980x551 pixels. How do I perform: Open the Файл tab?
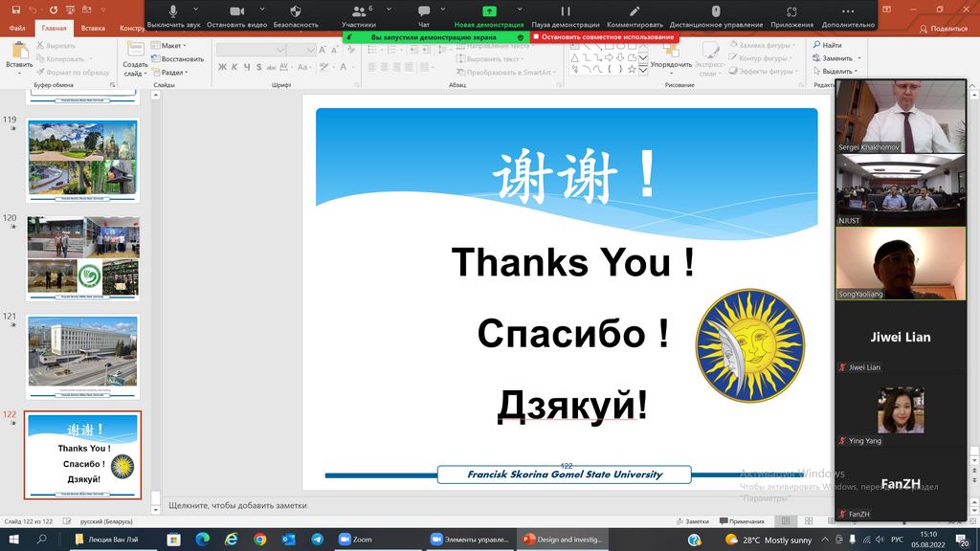coord(17,28)
